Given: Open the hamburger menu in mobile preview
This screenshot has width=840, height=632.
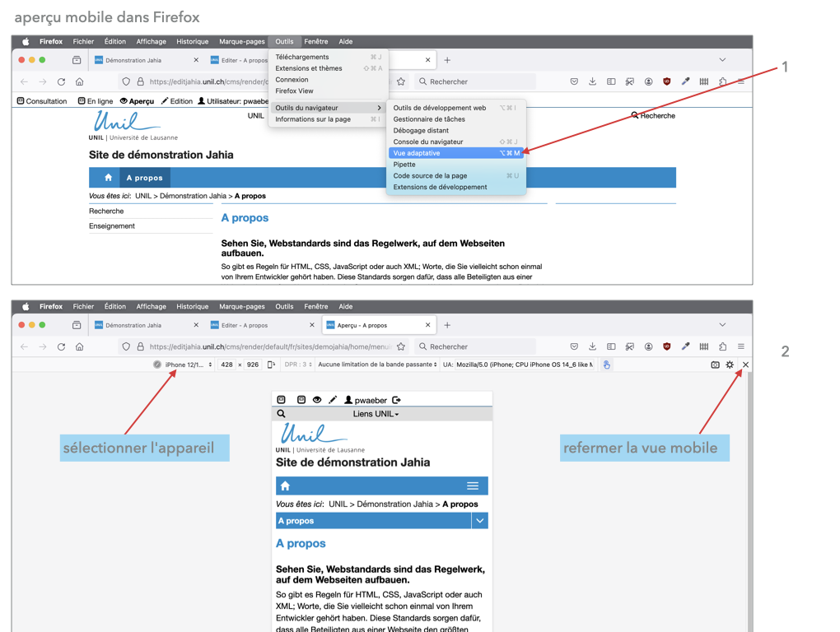Looking at the screenshot, I should [473, 486].
